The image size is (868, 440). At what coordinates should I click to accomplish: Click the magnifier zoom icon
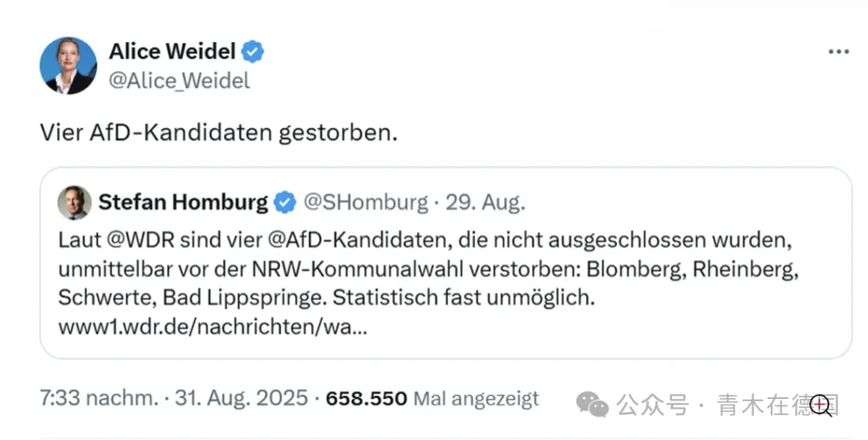coord(821,405)
